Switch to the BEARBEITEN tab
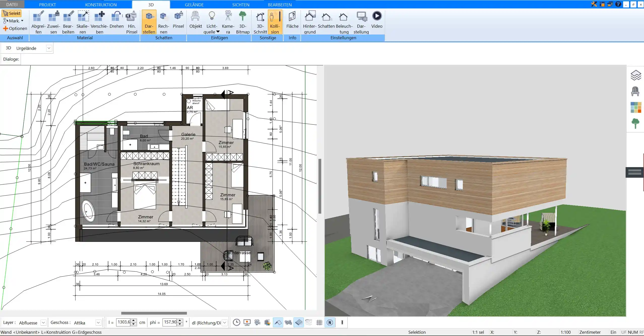This screenshot has height=336, width=644. tap(280, 5)
